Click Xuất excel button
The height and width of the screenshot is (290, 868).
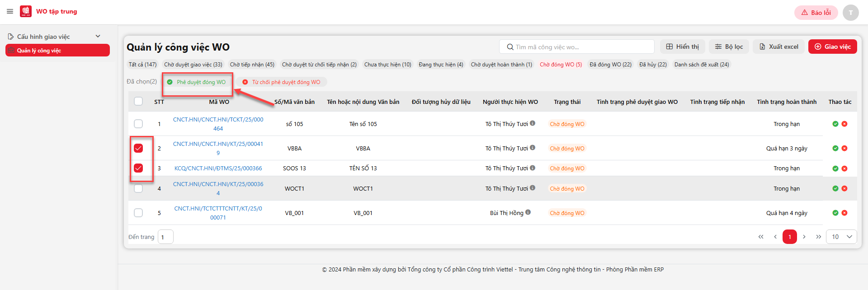point(778,47)
